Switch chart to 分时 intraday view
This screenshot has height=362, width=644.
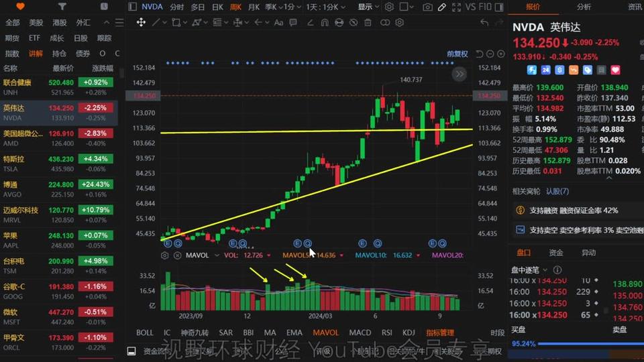point(177,7)
